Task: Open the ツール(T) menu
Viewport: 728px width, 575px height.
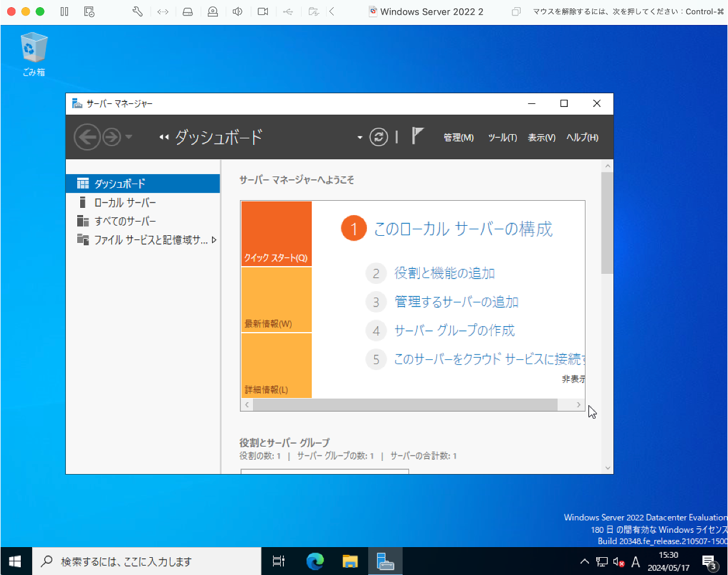Action: (502, 138)
